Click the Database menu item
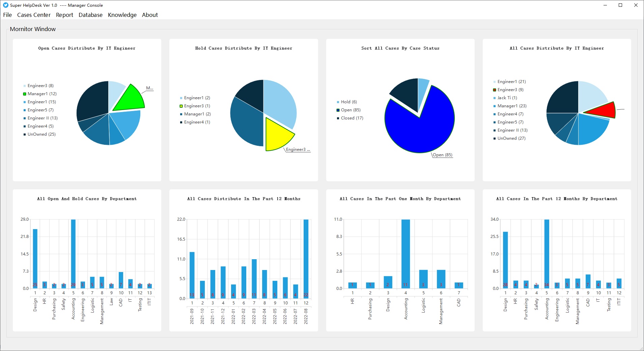Viewport: 644px width, 351px height. click(90, 15)
